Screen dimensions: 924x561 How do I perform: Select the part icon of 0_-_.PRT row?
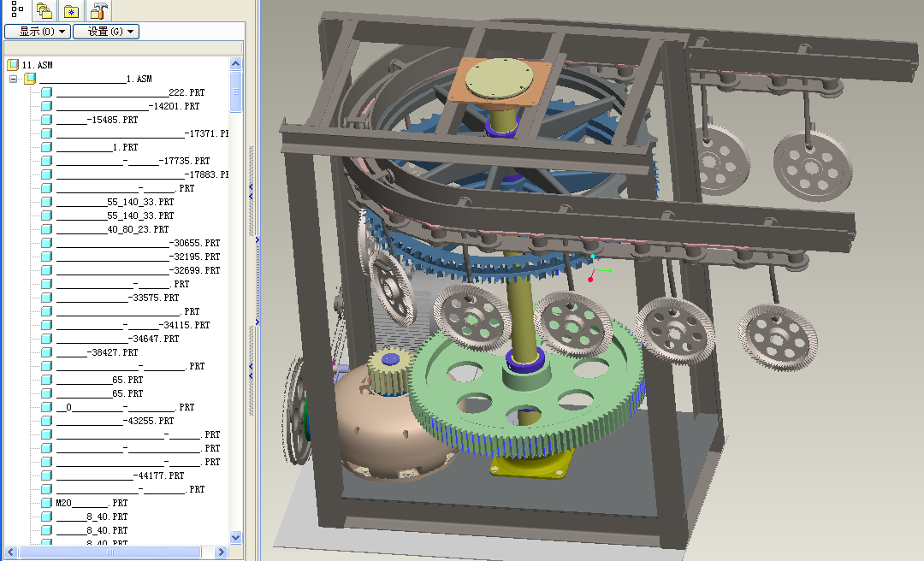[x=46, y=406]
